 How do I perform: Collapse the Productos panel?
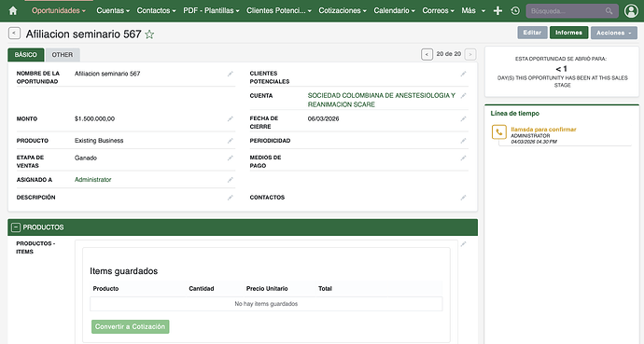pos(16,227)
